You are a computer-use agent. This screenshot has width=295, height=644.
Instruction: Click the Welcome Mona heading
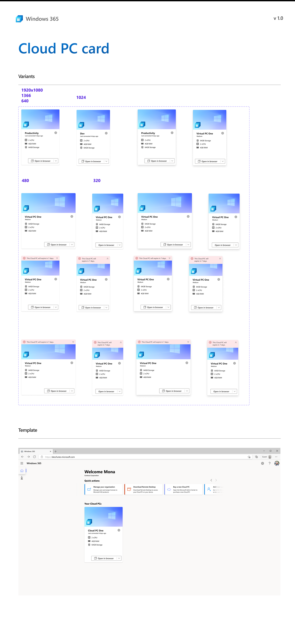[100, 472]
